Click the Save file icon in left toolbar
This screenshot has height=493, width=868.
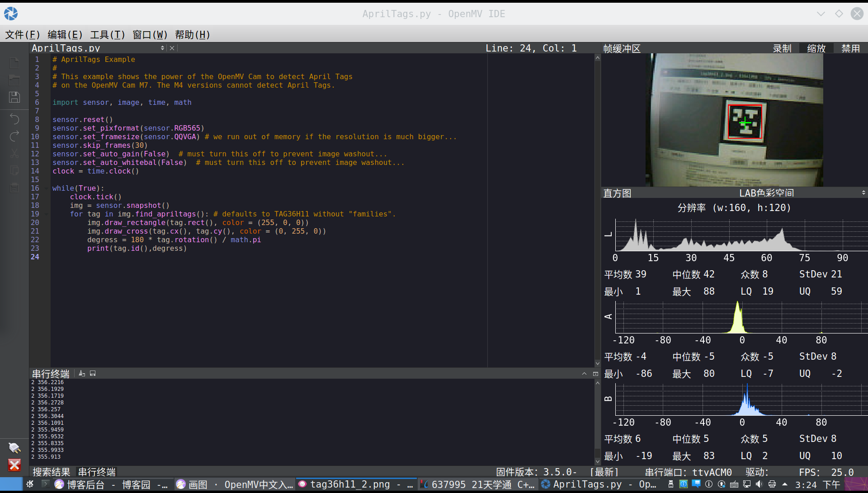coord(14,97)
